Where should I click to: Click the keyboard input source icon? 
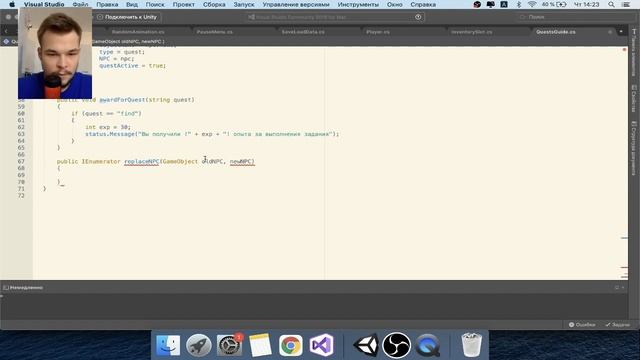[x=504, y=4]
